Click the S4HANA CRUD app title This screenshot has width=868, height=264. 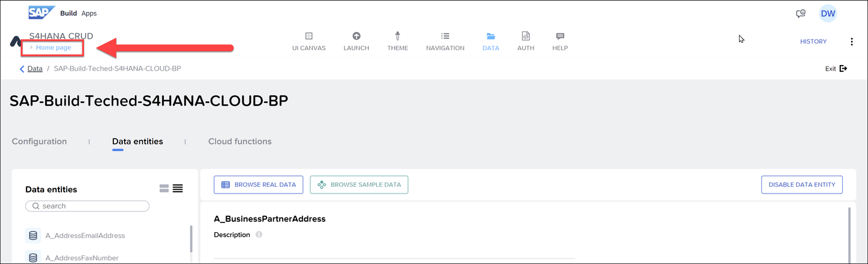pyautogui.click(x=61, y=36)
